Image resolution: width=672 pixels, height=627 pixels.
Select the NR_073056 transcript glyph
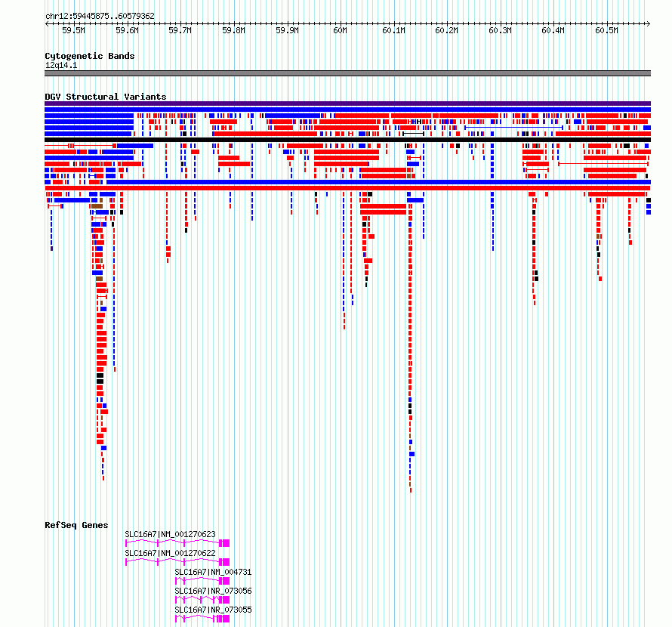tap(202, 600)
